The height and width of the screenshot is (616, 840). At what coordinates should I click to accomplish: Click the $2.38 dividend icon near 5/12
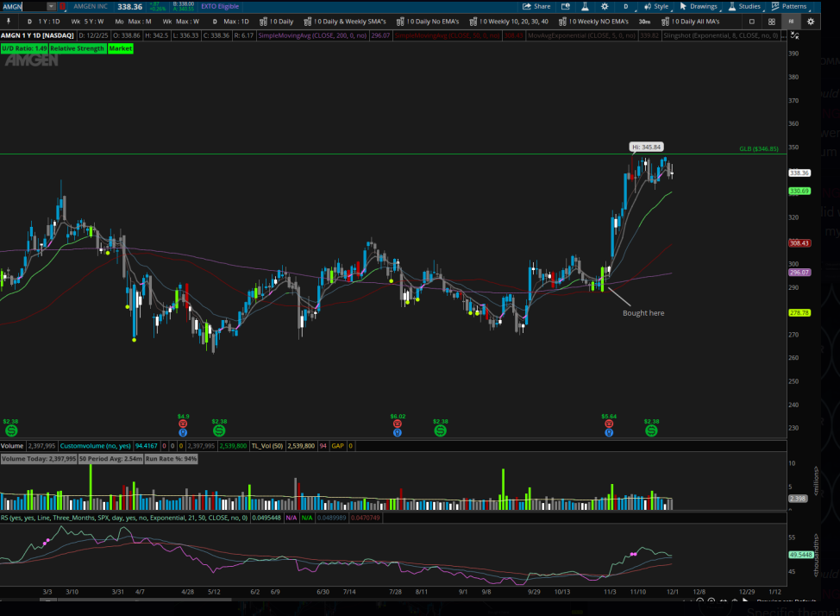[x=218, y=431]
